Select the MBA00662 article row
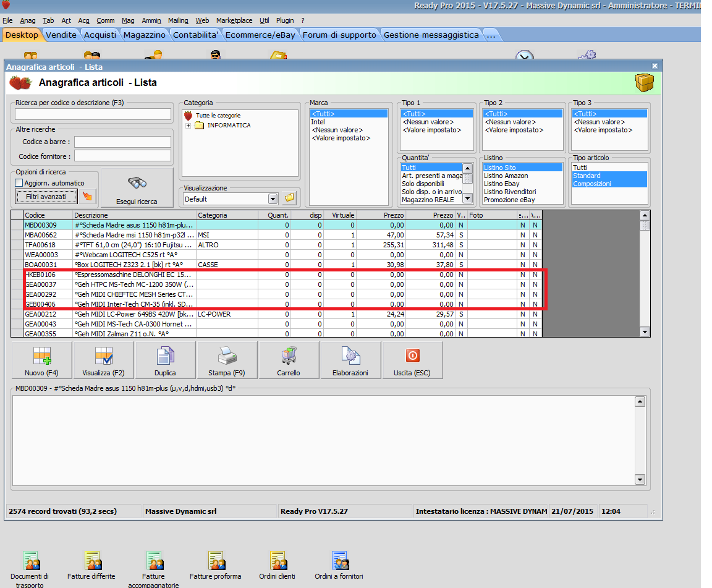Image resolution: width=712 pixels, height=588 pixels. pyautogui.click(x=277, y=235)
